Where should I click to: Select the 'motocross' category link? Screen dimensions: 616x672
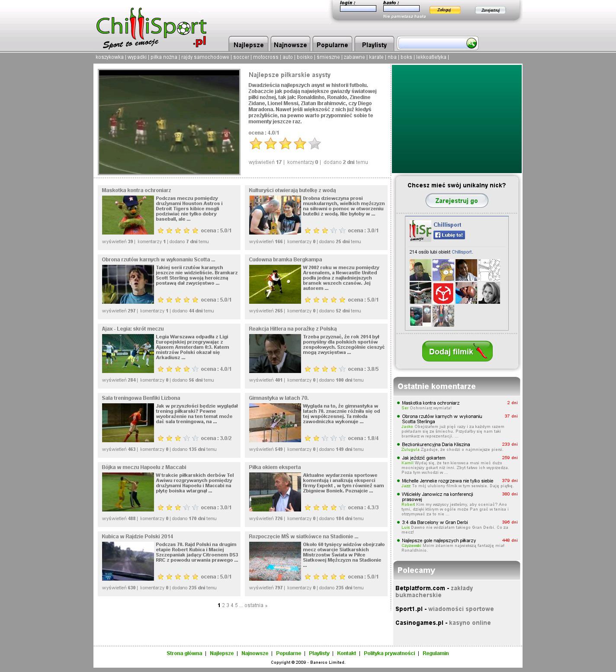(266, 57)
